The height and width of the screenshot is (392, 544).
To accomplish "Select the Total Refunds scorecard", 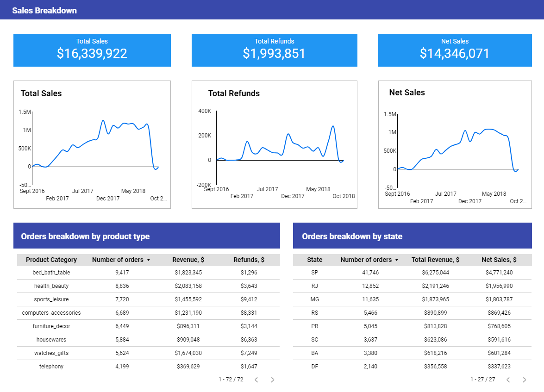I will [274, 50].
